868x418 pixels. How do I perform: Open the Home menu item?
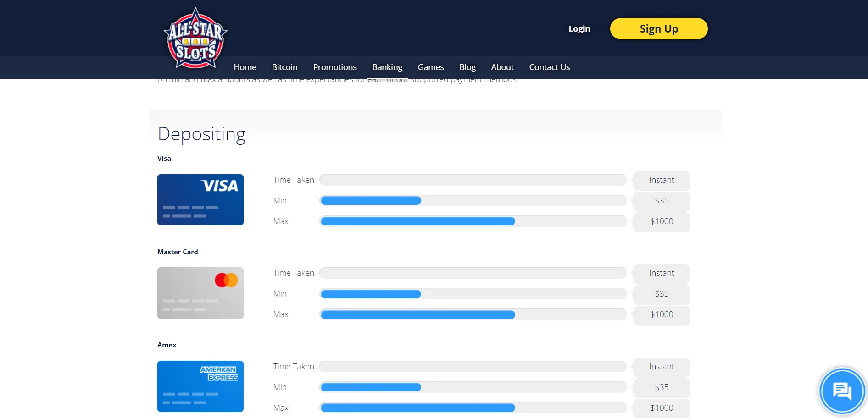[x=245, y=67]
